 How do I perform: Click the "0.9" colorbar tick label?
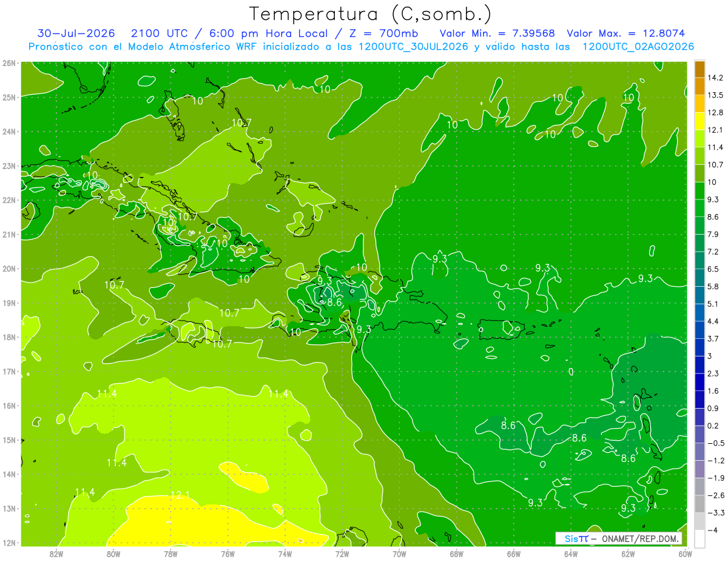713,408
